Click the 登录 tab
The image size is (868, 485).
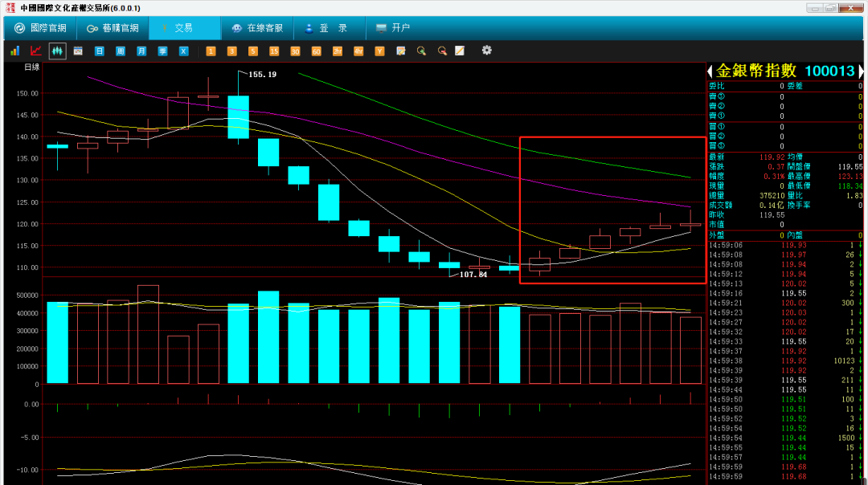(x=329, y=27)
